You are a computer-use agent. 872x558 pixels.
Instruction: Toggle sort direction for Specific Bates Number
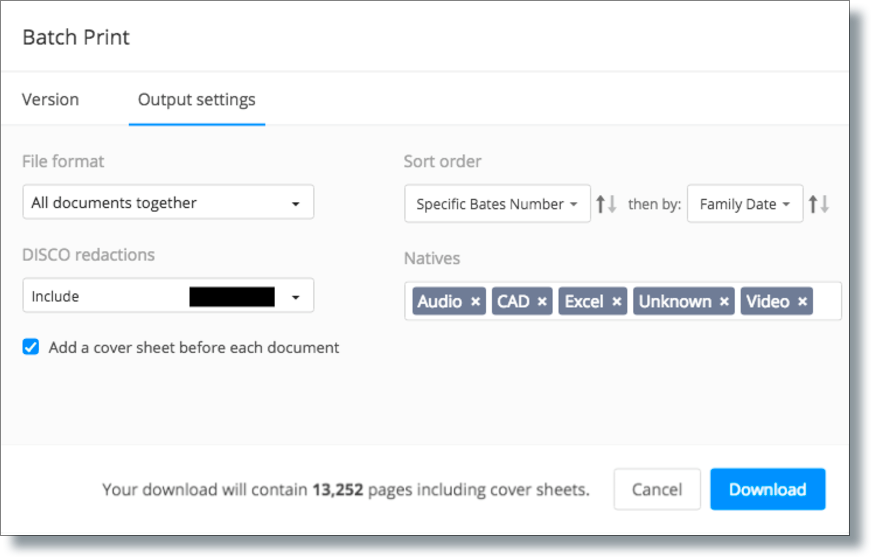click(x=606, y=204)
